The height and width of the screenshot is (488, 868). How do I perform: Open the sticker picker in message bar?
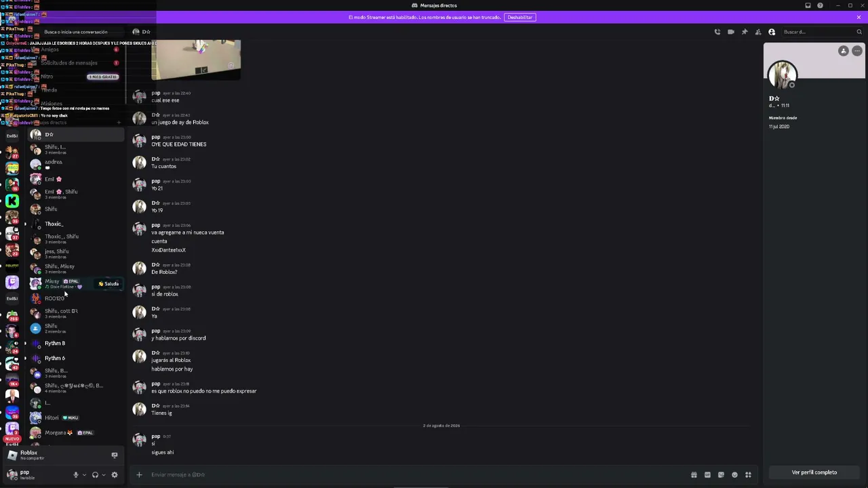pos(721,474)
